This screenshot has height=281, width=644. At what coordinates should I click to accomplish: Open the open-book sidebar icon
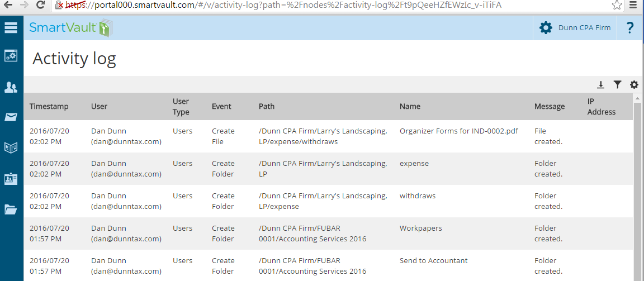pos(11,147)
